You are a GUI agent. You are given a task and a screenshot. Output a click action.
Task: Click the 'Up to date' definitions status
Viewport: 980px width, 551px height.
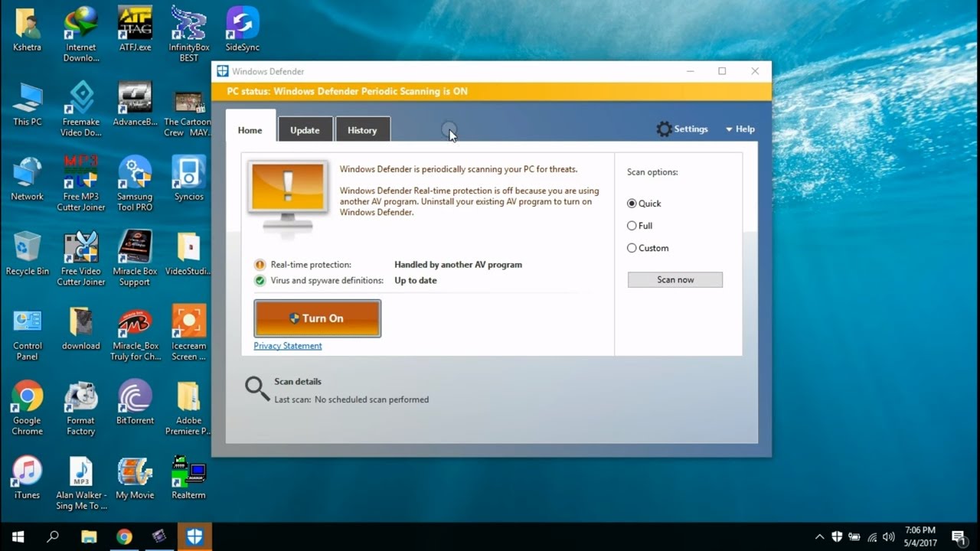pyautogui.click(x=416, y=281)
